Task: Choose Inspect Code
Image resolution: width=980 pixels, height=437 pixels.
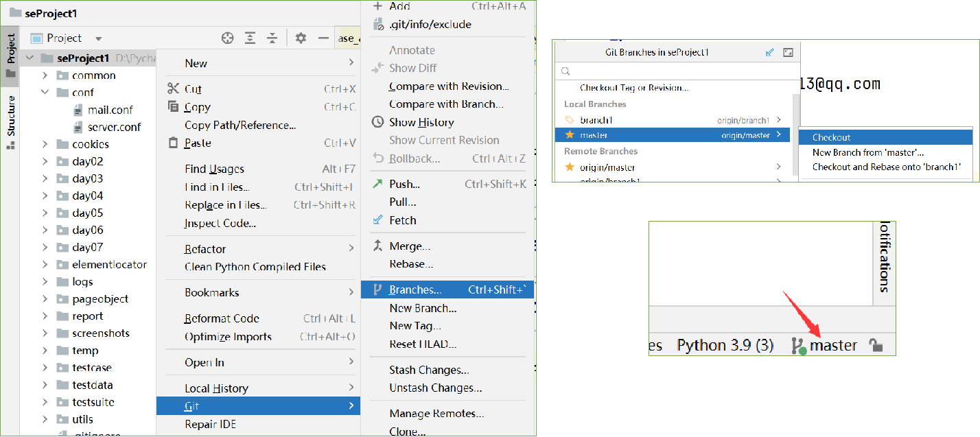Action: 258,223
